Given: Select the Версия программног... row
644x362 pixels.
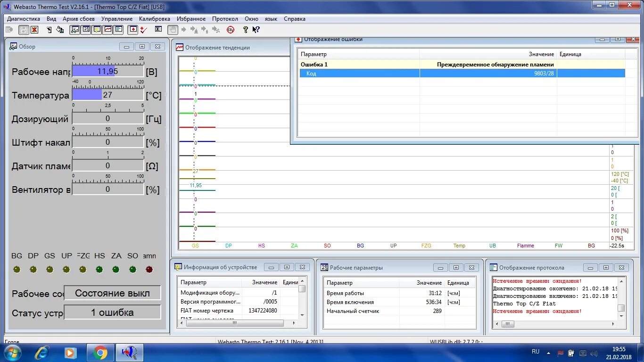Looking at the screenshot, I should (238, 302).
